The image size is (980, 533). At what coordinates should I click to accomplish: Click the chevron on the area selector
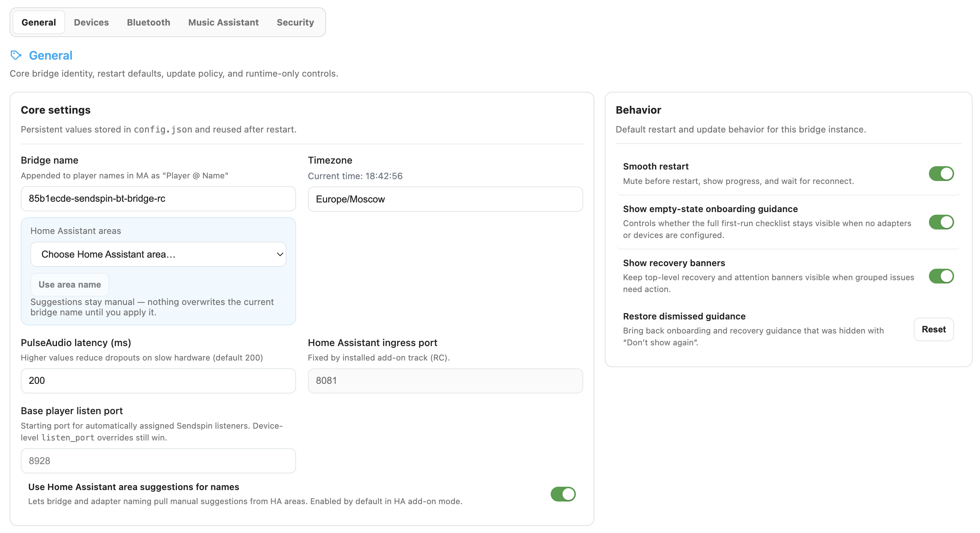click(280, 254)
